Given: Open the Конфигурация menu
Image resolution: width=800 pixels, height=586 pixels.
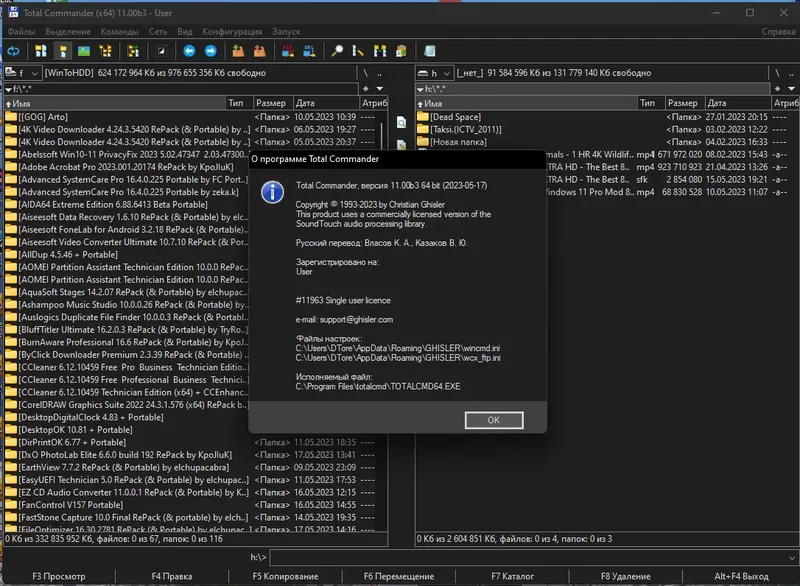Looking at the screenshot, I should point(232,32).
